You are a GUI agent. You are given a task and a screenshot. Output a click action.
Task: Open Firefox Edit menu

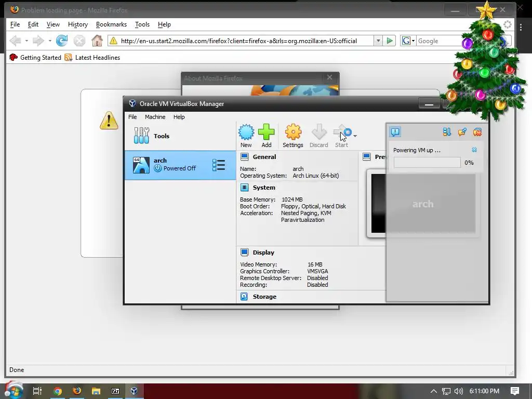(33, 24)
